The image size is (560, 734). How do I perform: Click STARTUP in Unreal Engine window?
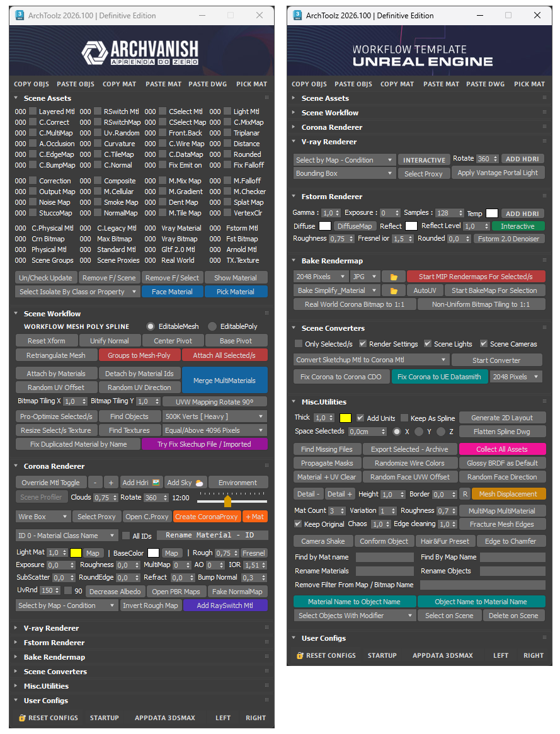point(382,655)
